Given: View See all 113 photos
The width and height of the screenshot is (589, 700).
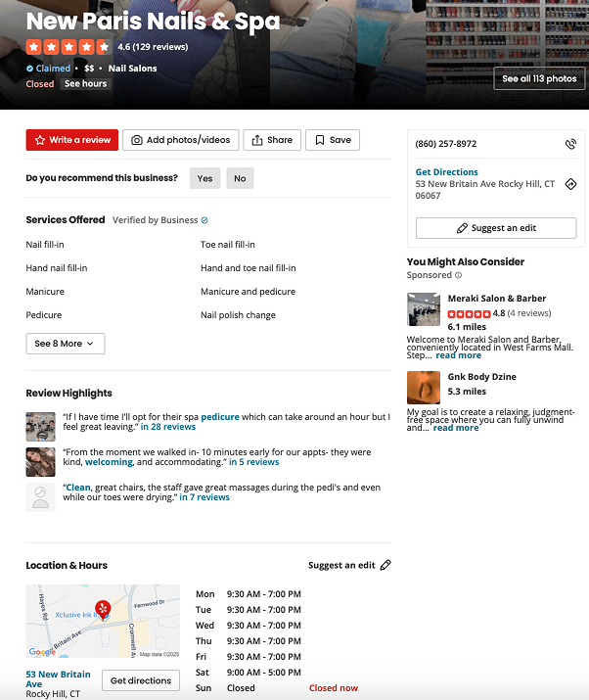Looking at the screenshot, I should click(x=539, y=78).
